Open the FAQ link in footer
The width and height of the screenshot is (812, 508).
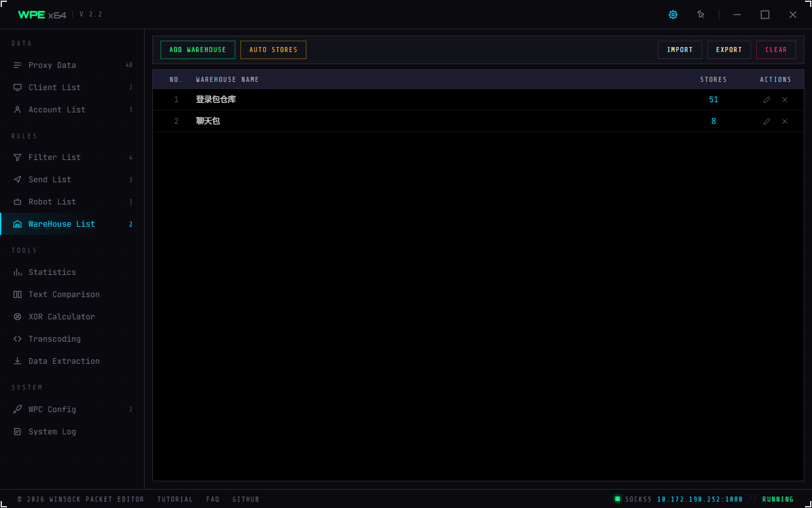click(213, 500)
